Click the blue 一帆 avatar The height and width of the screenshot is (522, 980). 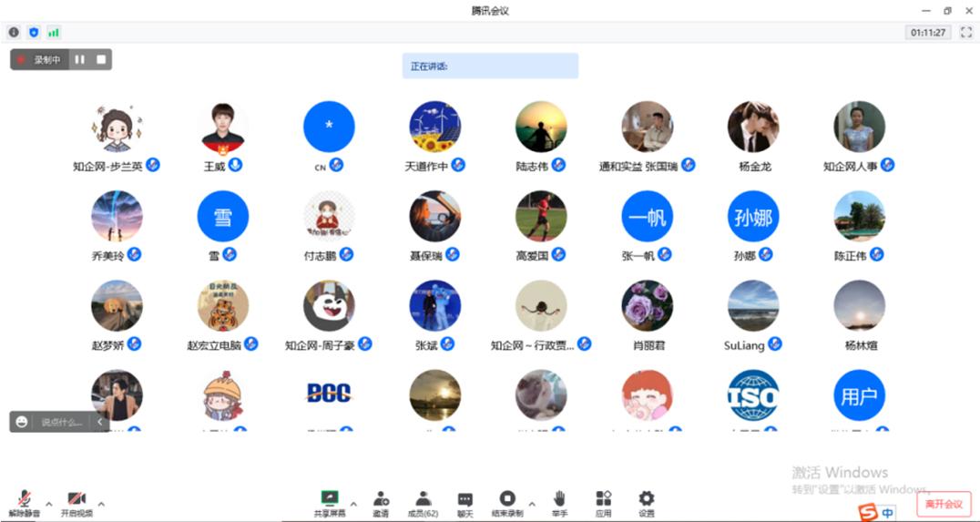[x=648, y=216]
